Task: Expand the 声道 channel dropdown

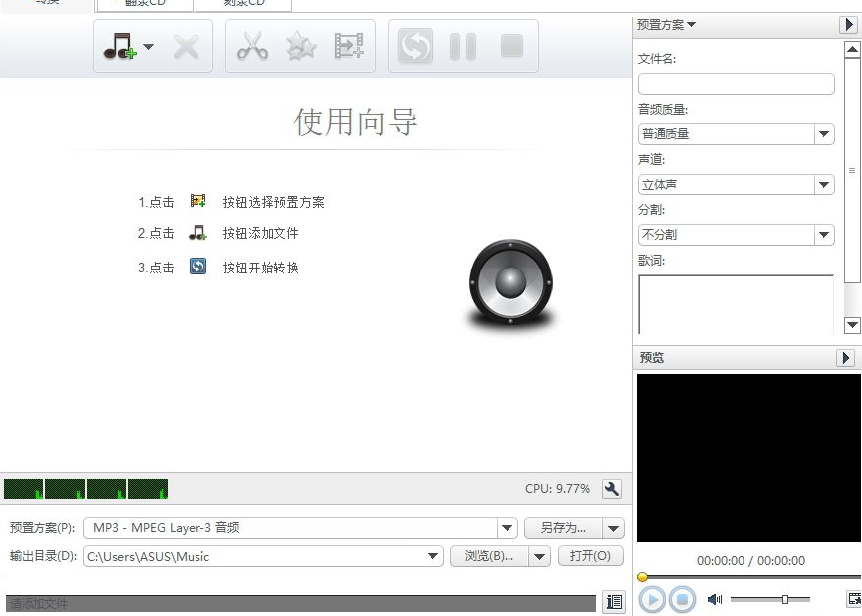Action: 823,184
